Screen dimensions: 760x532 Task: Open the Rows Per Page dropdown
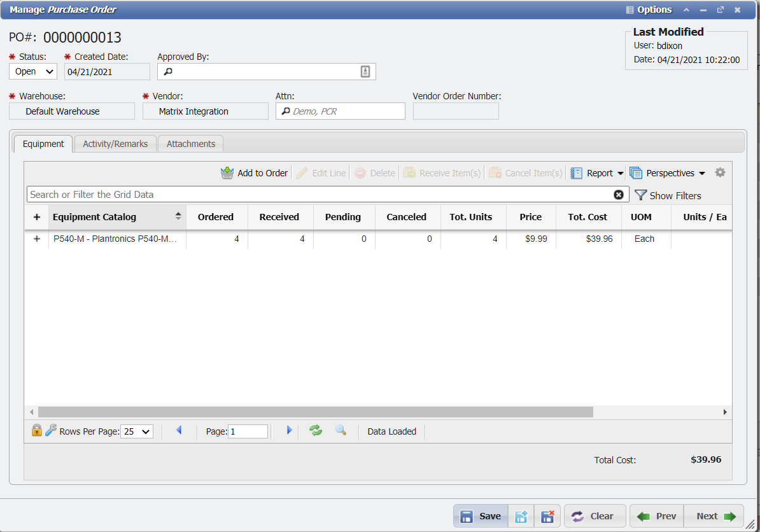[x=137, y=431]
